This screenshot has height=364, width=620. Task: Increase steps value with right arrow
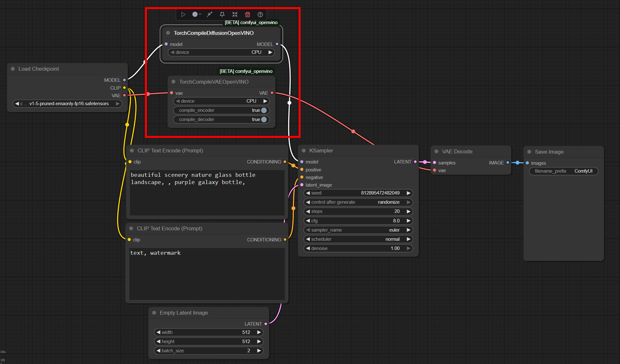click(x=408, y=212)
